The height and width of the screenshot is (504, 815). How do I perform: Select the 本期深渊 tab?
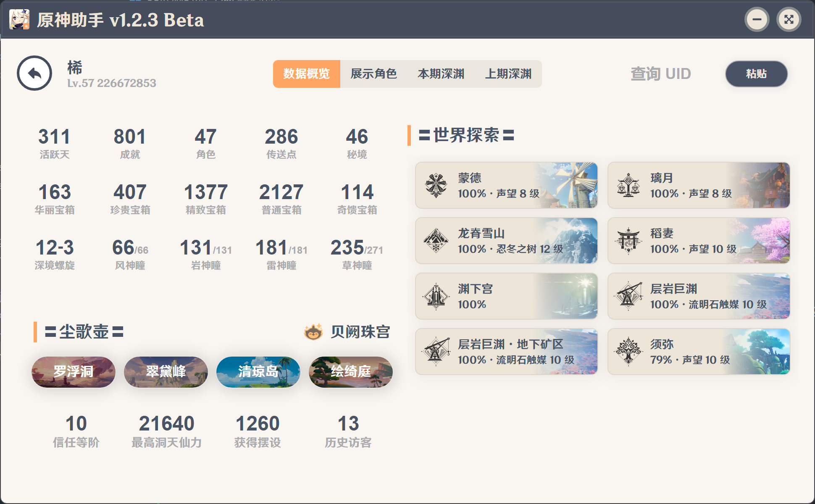(x=441, y=74)
